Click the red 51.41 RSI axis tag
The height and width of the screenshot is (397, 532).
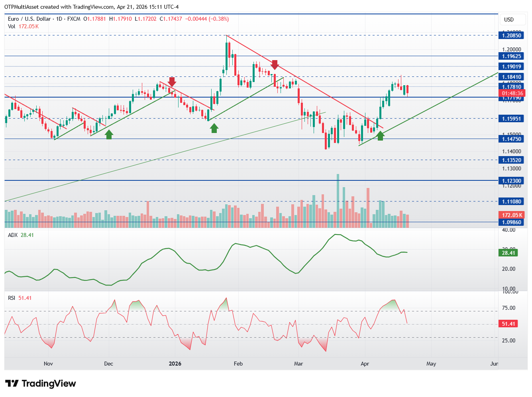508,324
